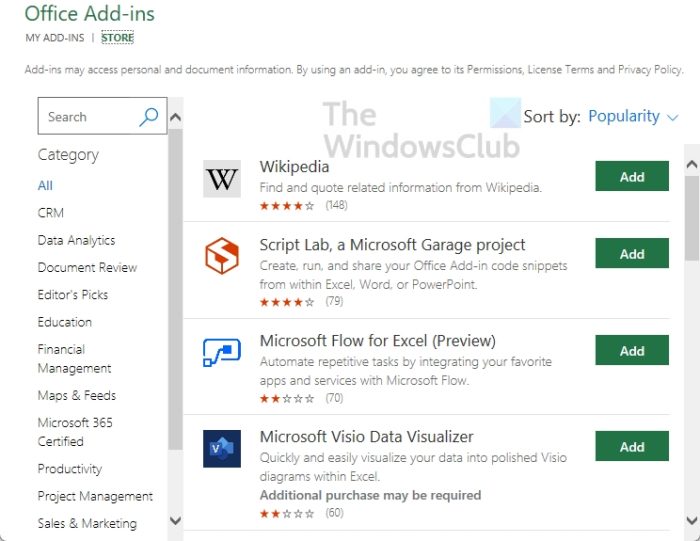Click the Script Lab add-in icon
Screen dimensions: 700x541
(222, 256)
